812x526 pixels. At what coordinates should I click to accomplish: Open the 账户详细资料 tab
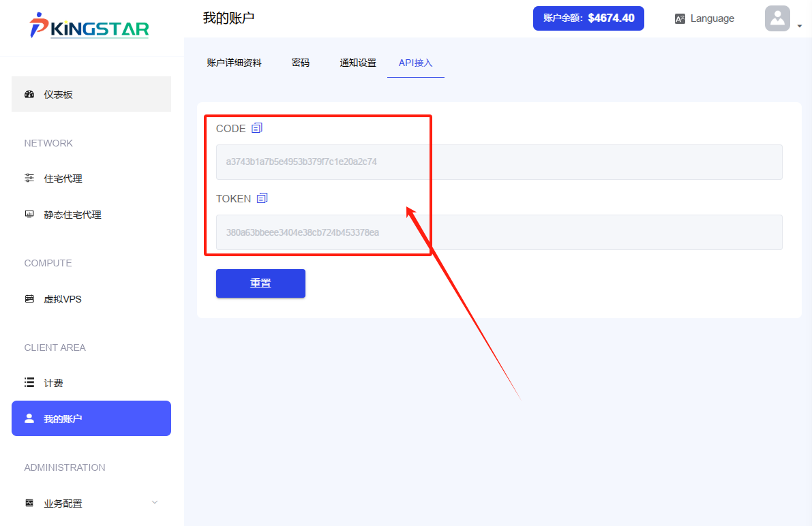[x=234, y=62]
